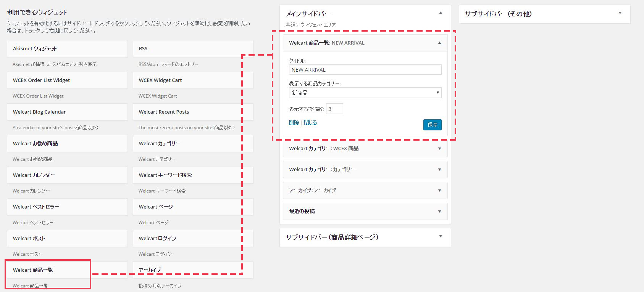The height and width of the screenshot is (292, 644).
Task: Click the 共通のウィジェットエリア description
Action: pos(311,25)
